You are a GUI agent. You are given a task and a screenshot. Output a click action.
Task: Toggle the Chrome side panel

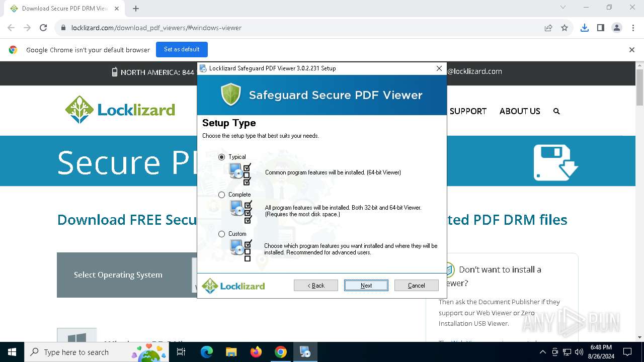601,28
